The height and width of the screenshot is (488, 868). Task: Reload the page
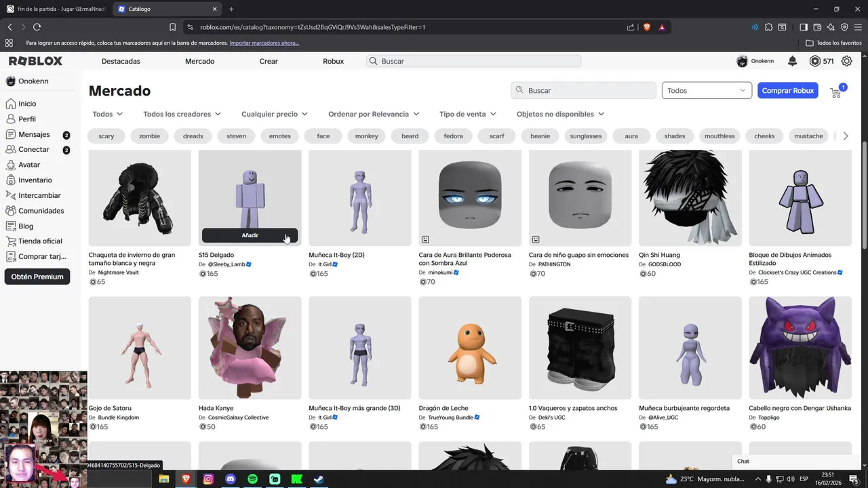click(x=37, y=27)
